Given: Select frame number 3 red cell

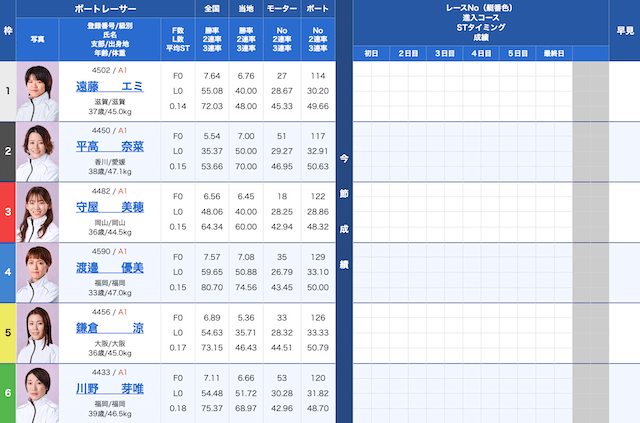Looking at the screenshot, I should (8, 212).
